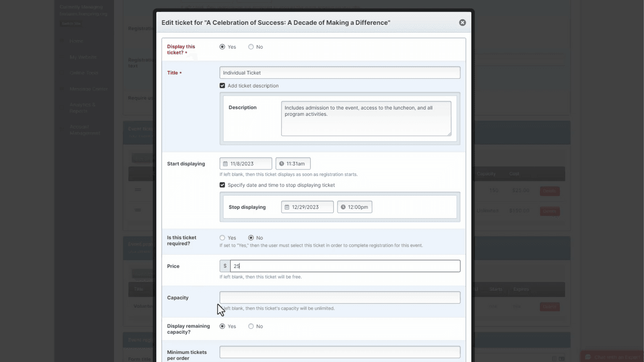Click the dollar sign beside Price
The width and height of the screenshot is (644, 362).
(x=225, y=266)
